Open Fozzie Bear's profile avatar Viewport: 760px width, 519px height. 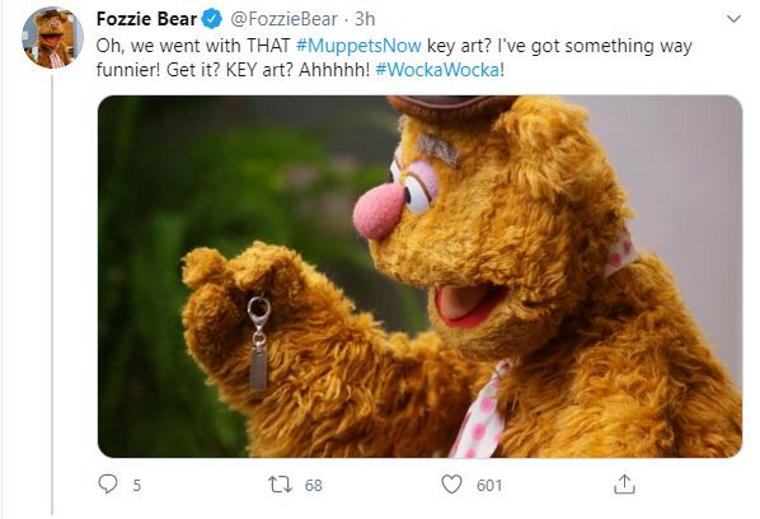(x=52, y=37)
